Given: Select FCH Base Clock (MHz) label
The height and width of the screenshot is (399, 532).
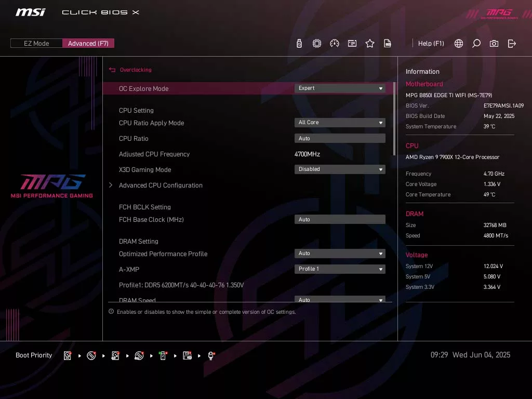Looking at the screenshot, I should pos(151,220).
